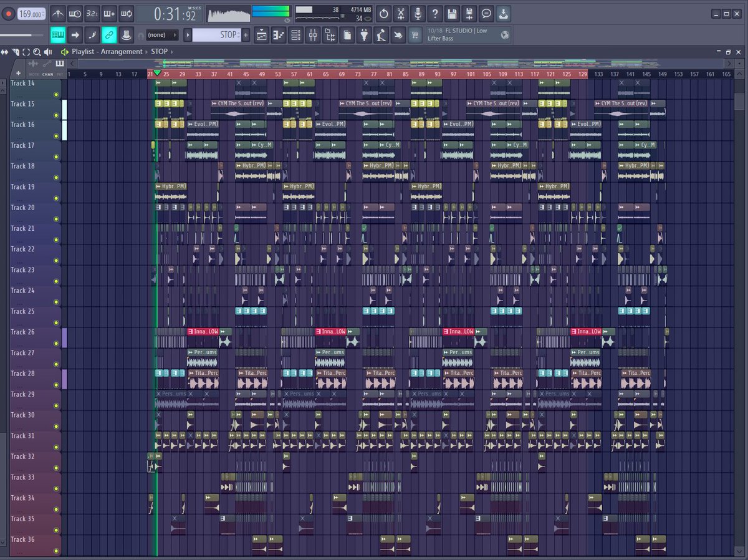Open the Playlist - Arrangement breadcrumb menu

tap(107, 52)
